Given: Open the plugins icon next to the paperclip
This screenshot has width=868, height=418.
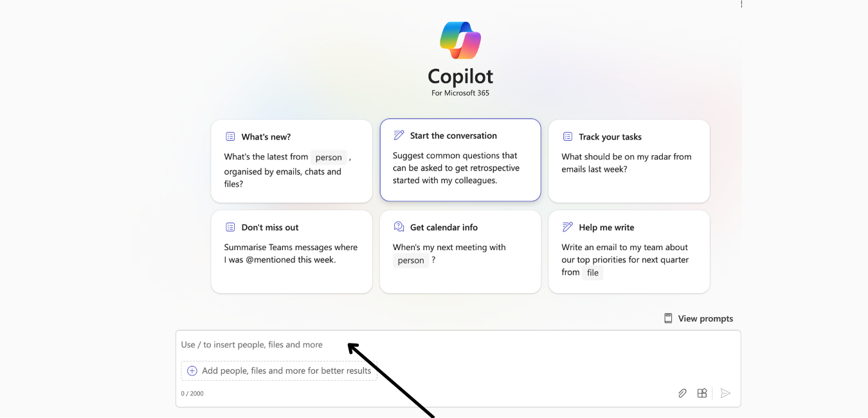Looking at the screenshot, I should pos(702,394).
